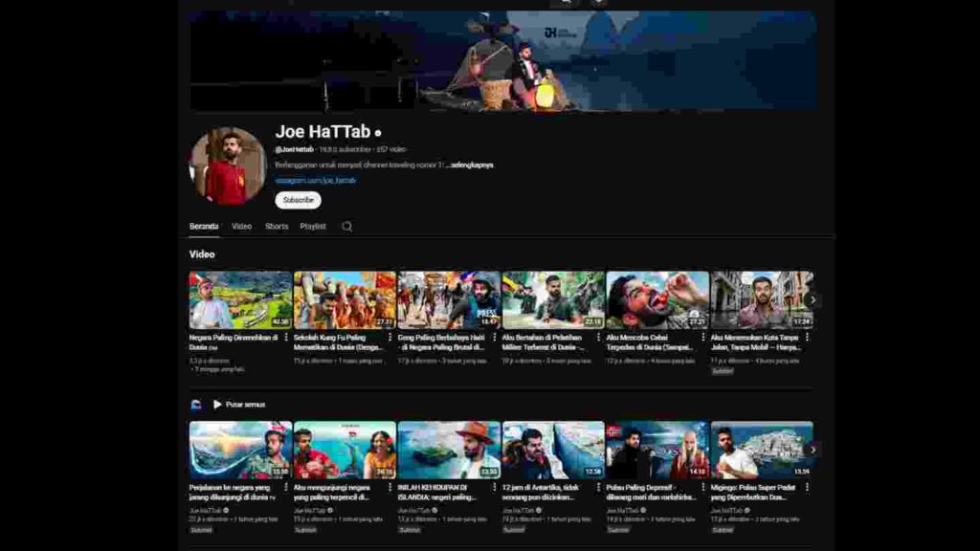
Task: Switch to the Playlist tab
Action: tap(313, 227)
